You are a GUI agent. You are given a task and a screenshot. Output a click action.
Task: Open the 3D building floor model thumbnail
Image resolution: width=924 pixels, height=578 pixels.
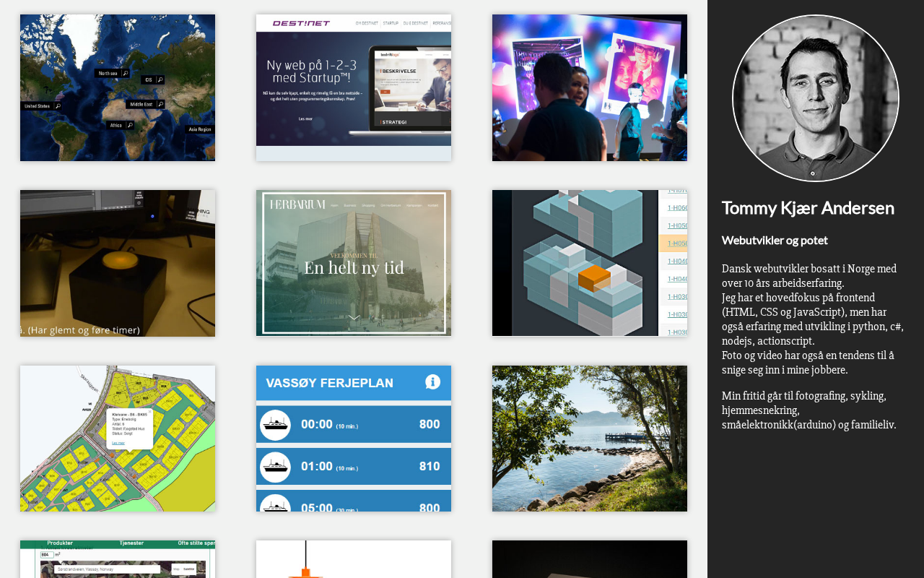[x=590, y=263]
